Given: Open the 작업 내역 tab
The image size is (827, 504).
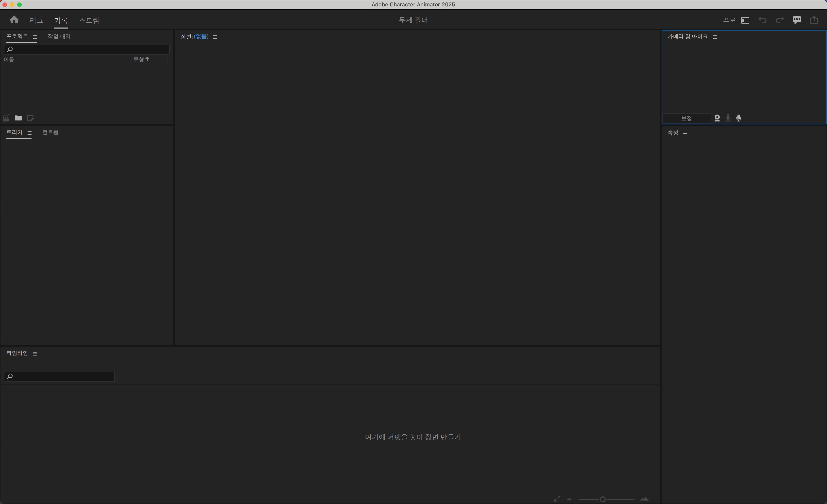Looking at the screenshot, I should 59,36.
